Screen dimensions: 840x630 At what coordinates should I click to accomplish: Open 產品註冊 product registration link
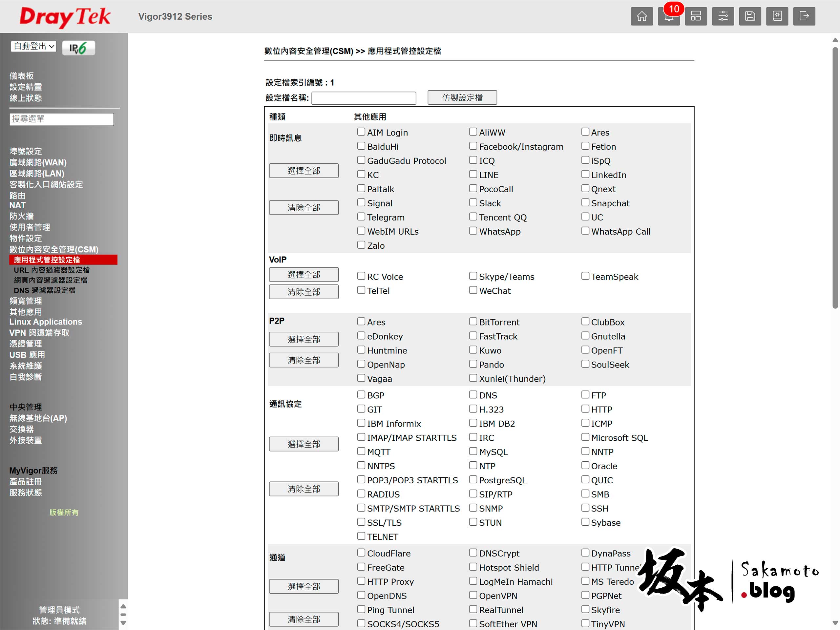(x=26, y=482)
